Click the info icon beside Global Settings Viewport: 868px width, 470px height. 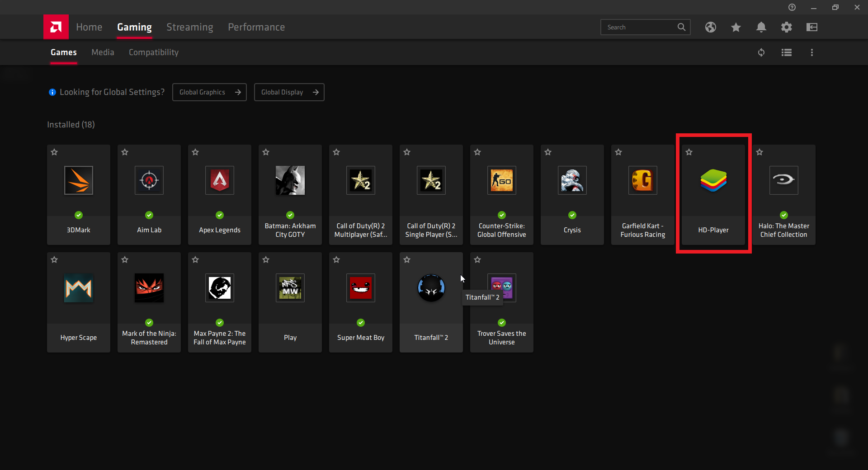[x=52, y=92]
